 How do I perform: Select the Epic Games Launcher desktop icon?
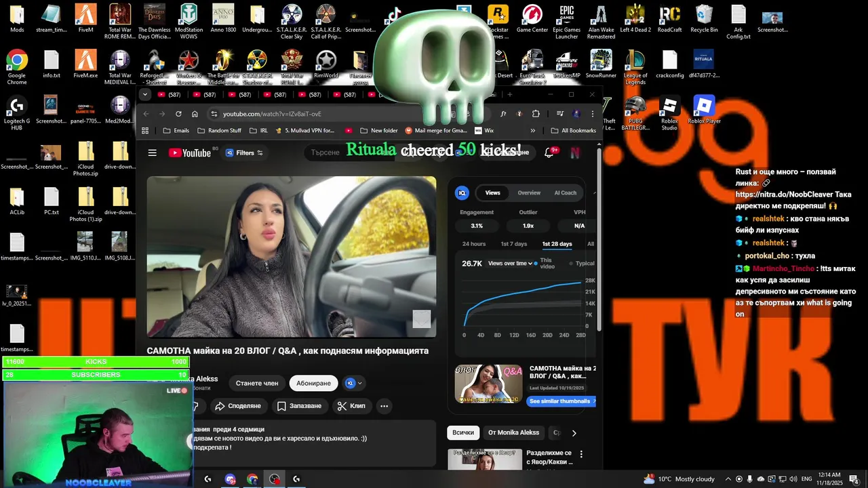click(566, 22)
